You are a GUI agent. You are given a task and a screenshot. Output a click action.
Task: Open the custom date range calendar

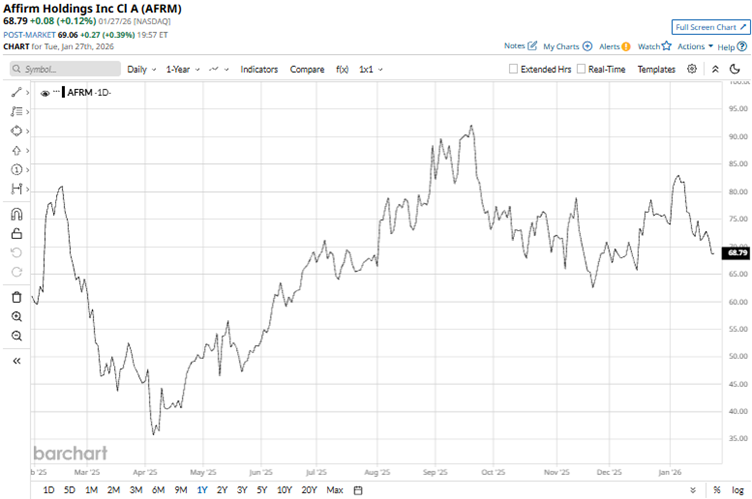(x=358, y=490)
